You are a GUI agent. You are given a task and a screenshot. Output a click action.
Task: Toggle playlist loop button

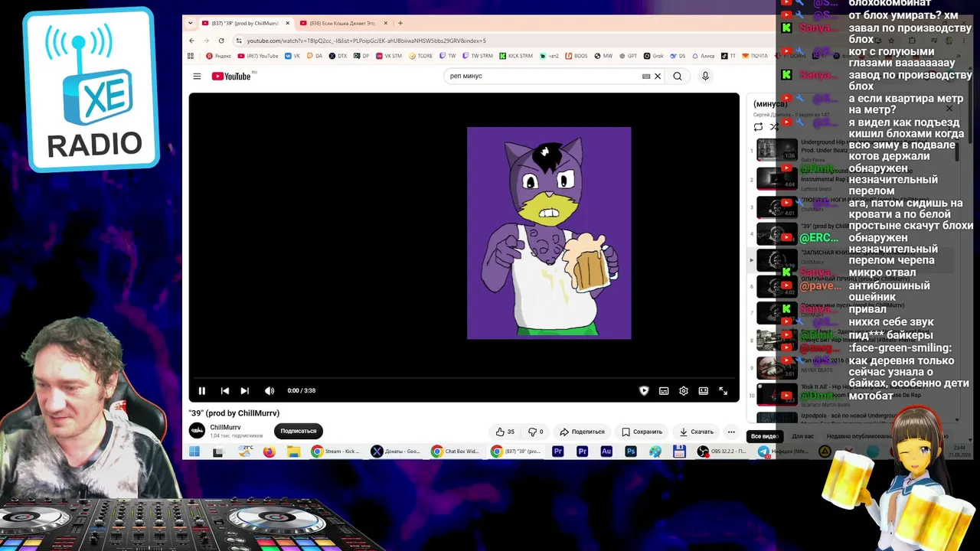[x=758, y=127]
